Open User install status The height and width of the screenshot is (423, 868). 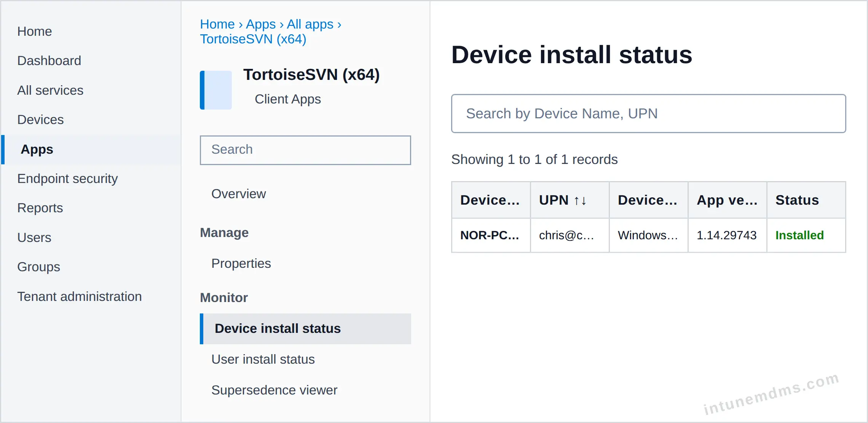coord(263,359)
